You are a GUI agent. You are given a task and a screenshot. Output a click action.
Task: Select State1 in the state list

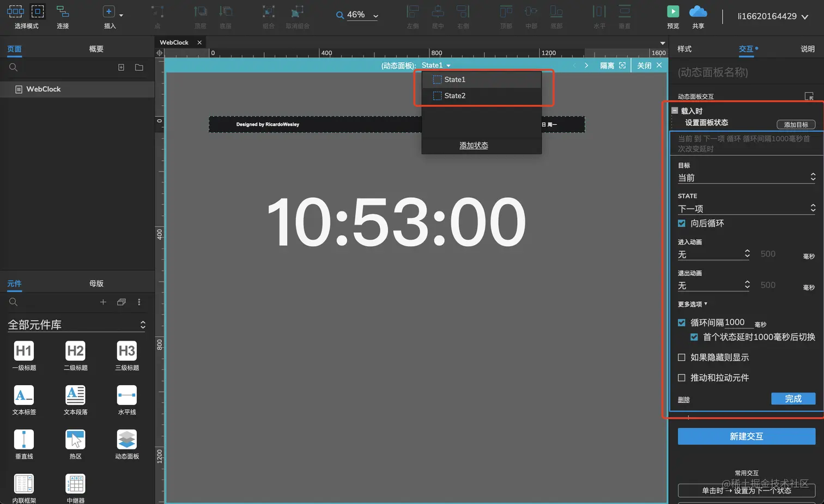482,80
